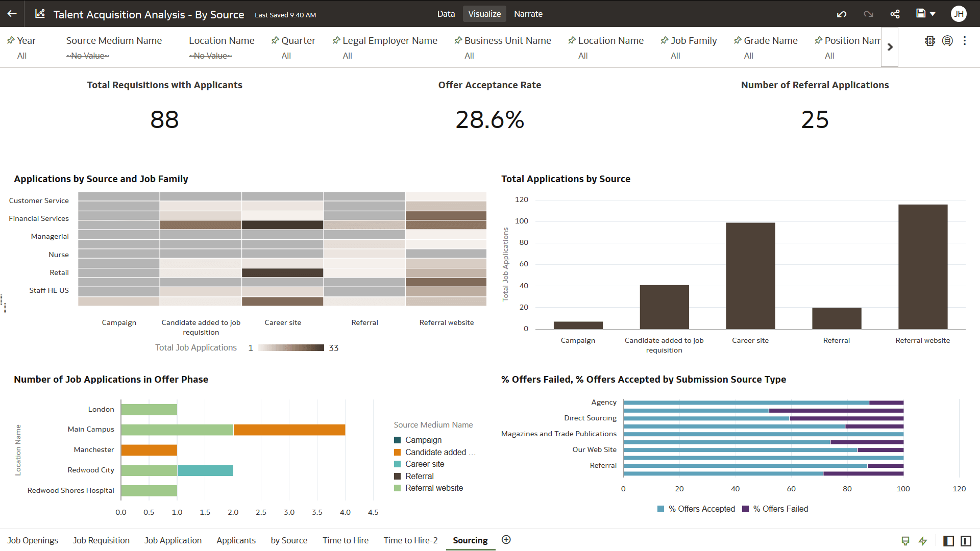This screenshot has width=980, height=551.
Task: Switch to the Narrate mode tab
Action: point(528,14)
